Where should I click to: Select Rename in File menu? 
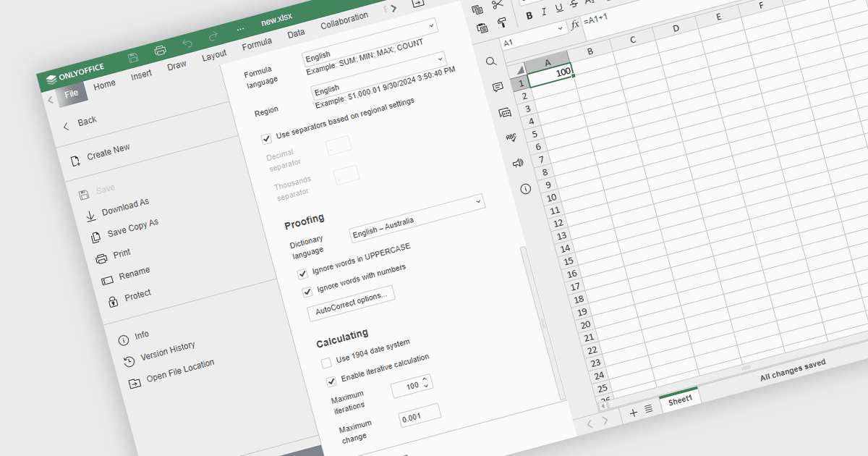click(x=135, y=274)
